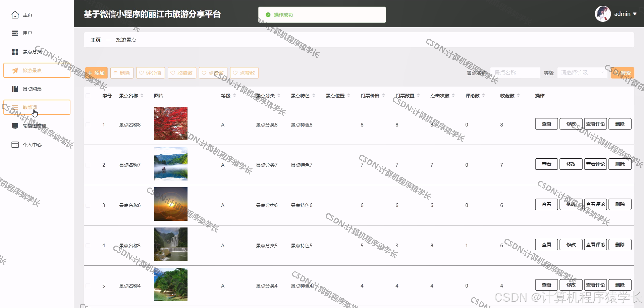Screen dimensions: 644x308
Task: Focus the 景点名称 search input field
Action: point(515,73)
